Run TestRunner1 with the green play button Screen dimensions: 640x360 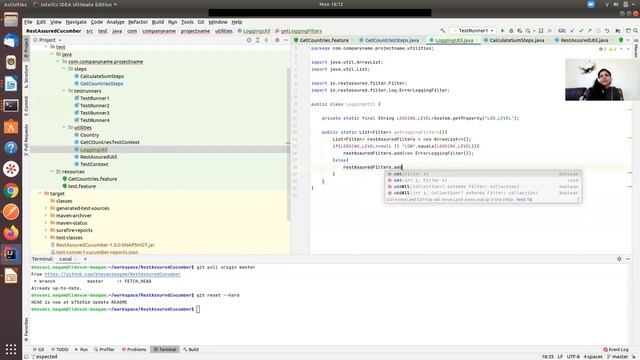coord(502,31)
